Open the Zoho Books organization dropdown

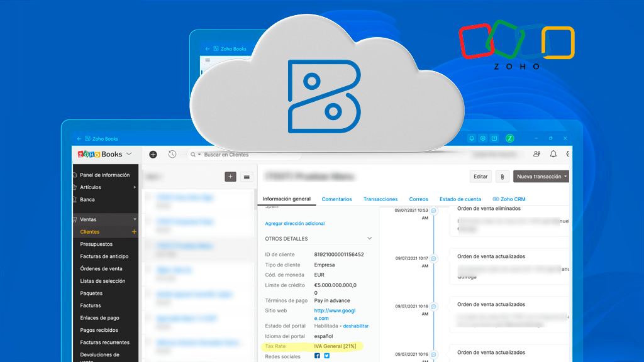(130, 154)
